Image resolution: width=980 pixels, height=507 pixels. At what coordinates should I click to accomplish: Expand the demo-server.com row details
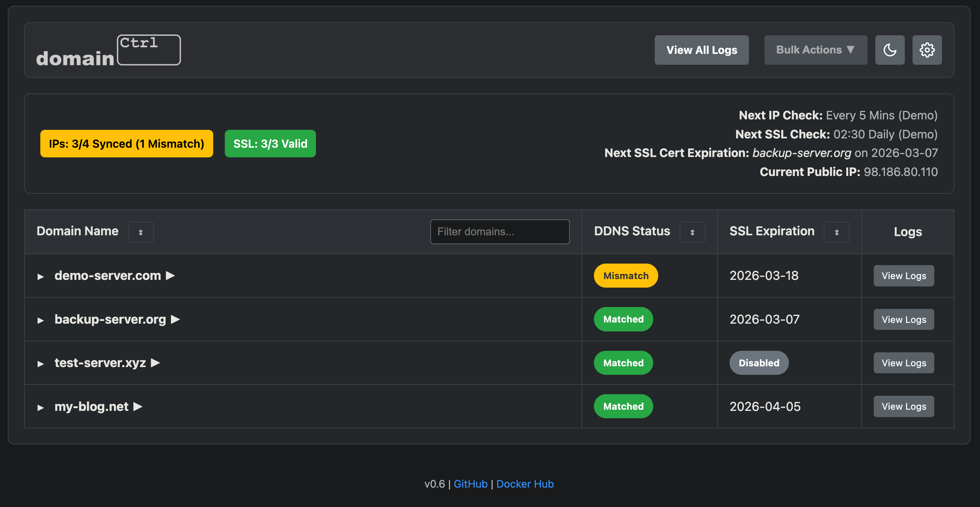pyautogui.click(x=41, y=276)
